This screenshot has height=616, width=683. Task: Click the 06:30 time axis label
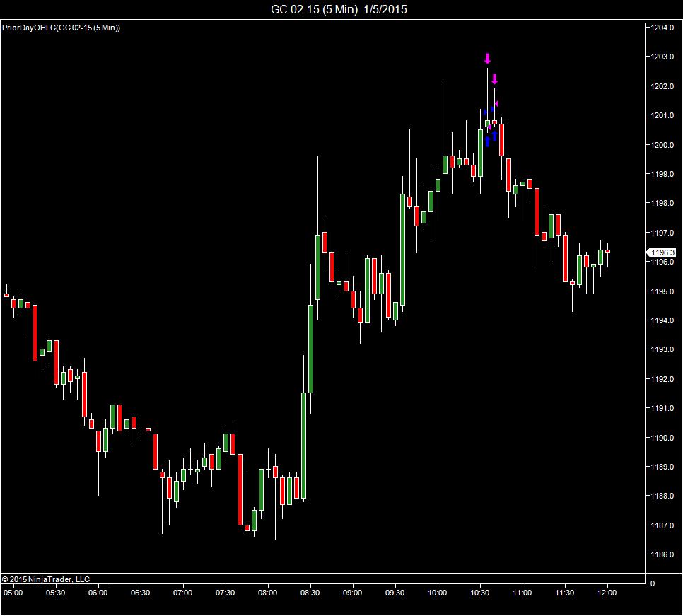click(x=140, y=593)
